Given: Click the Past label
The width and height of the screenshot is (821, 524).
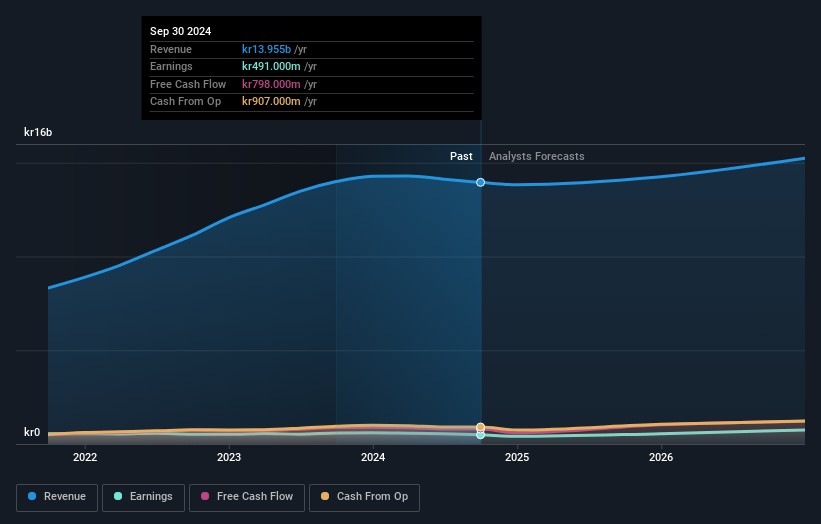Looking at the screenshot, I should [x=461, y=156].
